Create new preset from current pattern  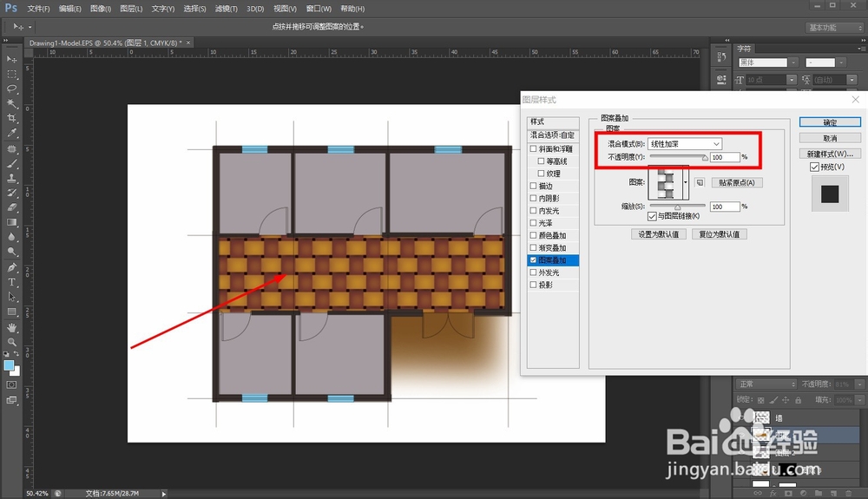[x=700, y=182]
